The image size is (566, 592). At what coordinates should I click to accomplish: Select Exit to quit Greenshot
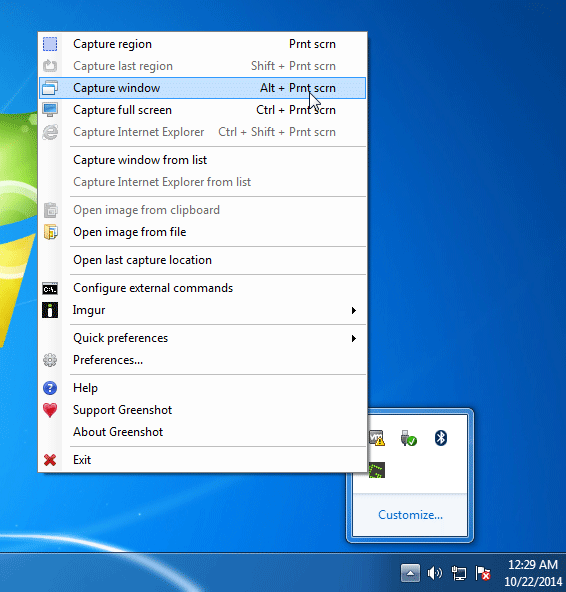tap(202, 460)
